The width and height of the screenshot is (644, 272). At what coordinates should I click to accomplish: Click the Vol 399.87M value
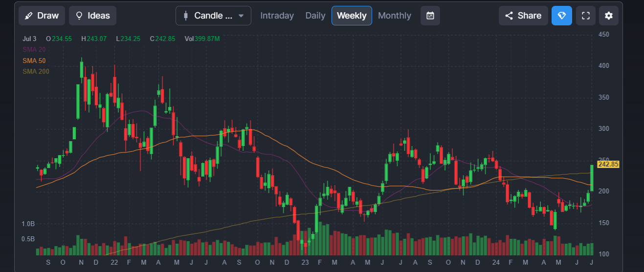202,39
